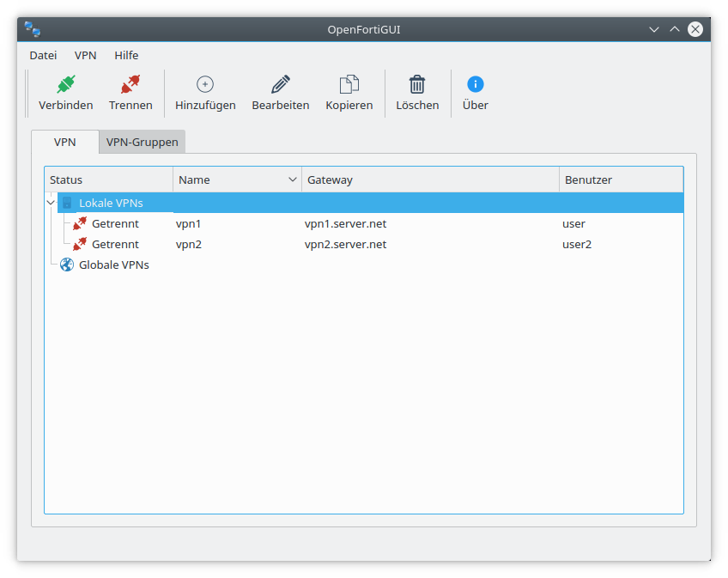This screenshot has height=578, width=728.
Task: Open the Hilfe menu
Action: click(x=126, y=55)
